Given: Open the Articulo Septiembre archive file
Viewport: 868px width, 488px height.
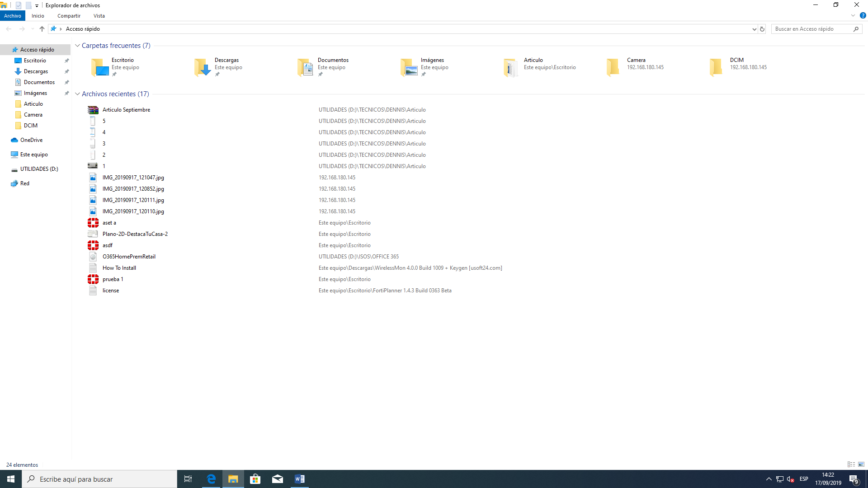Looking at the screenshot, I should tap(126, 110).
